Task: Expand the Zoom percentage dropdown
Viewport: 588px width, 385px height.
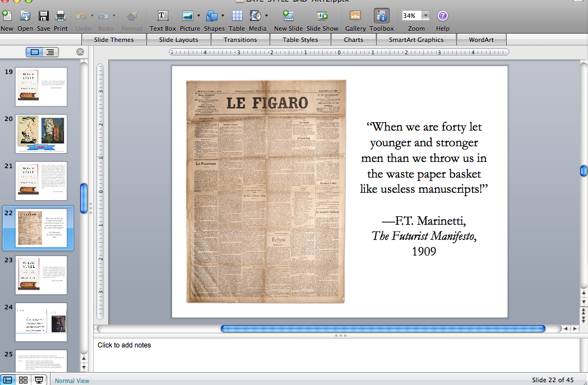Action: tap(425, 16)
